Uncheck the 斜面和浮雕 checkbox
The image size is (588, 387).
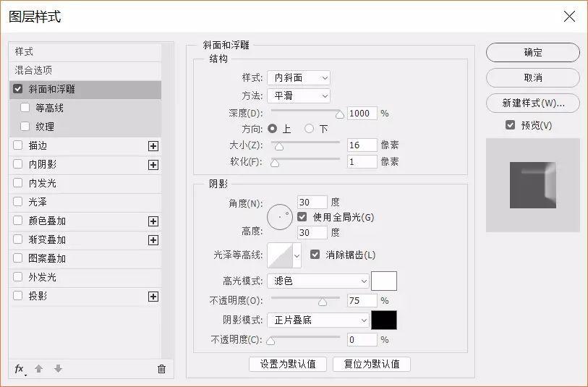pyautogui.click(x=17, y=89)
